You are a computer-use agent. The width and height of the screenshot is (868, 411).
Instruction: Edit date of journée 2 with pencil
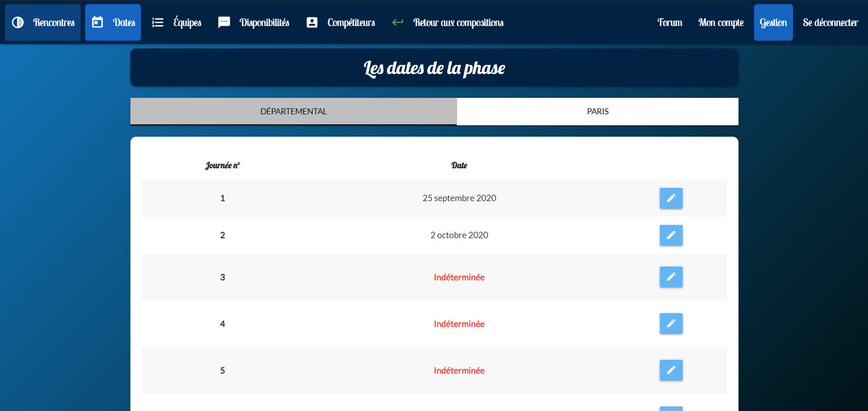click(671, 235)
